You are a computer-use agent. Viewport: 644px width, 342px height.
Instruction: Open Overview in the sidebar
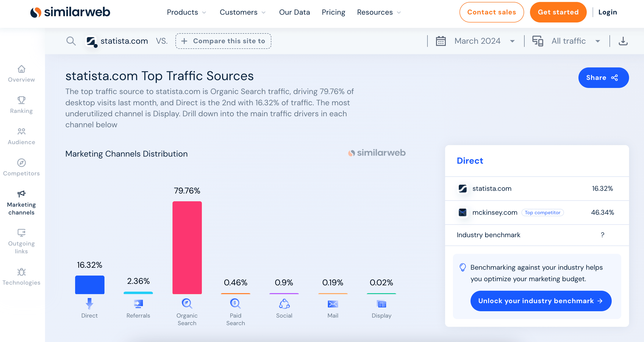[21, 74]
